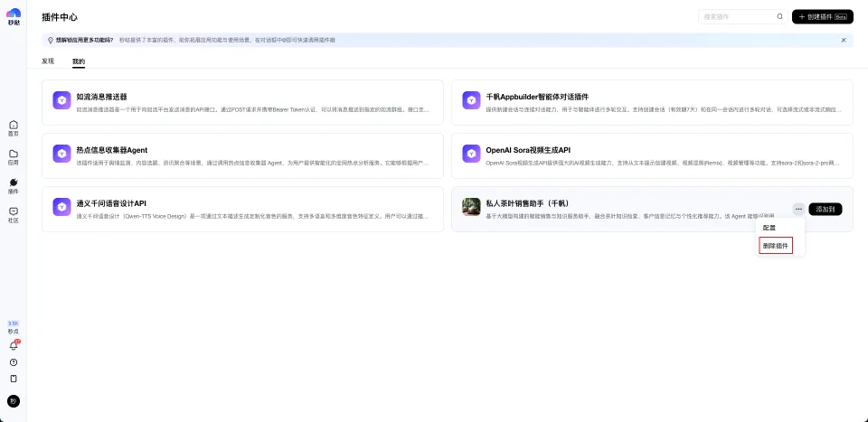Click the 千帆Appbuilder智能体对话插件 icon
This screenshot has width=868, height=422.
point(471,100)
